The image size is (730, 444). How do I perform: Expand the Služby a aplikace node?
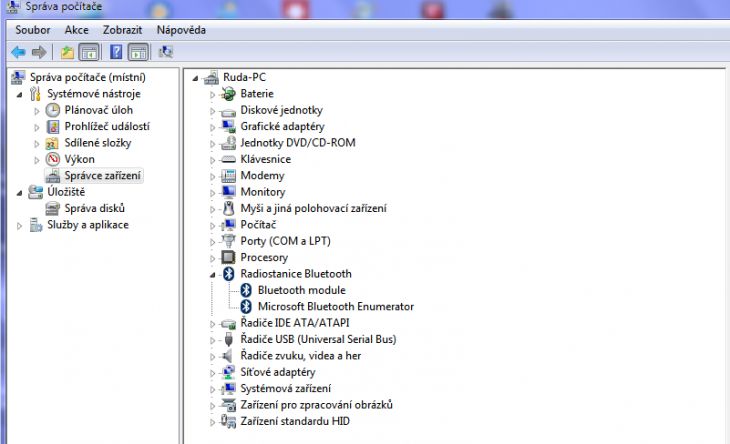tap(19, 226)
